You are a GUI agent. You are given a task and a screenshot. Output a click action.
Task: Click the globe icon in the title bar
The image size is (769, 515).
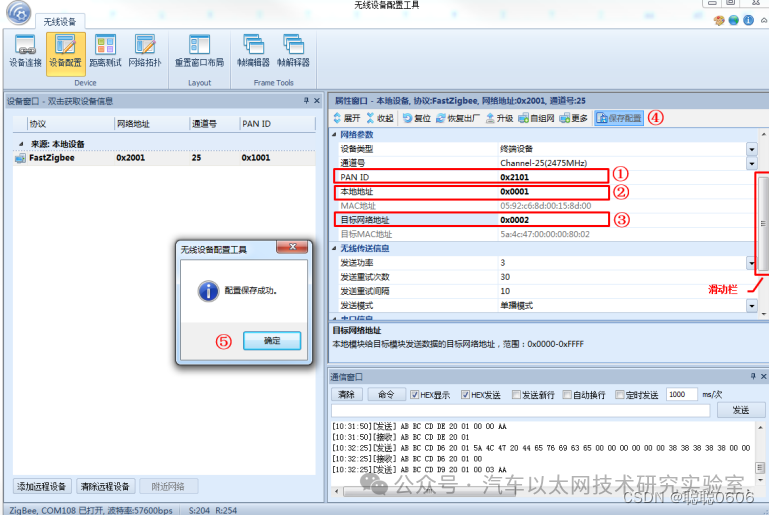point(734,20)
